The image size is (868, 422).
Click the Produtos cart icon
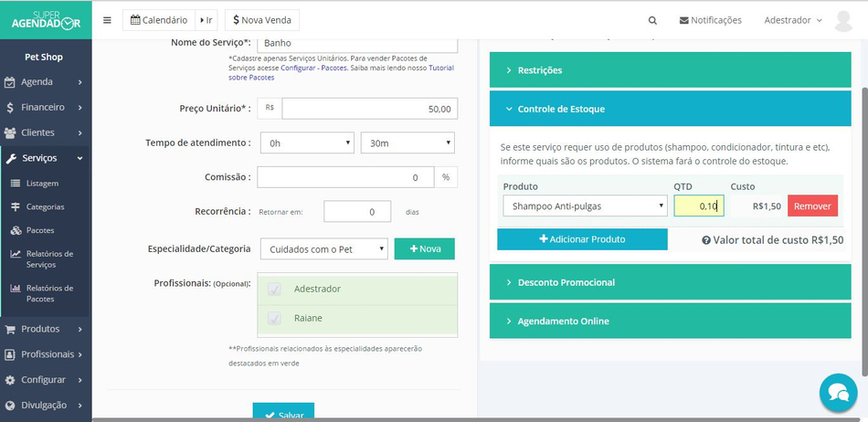(x=10, y=329)
